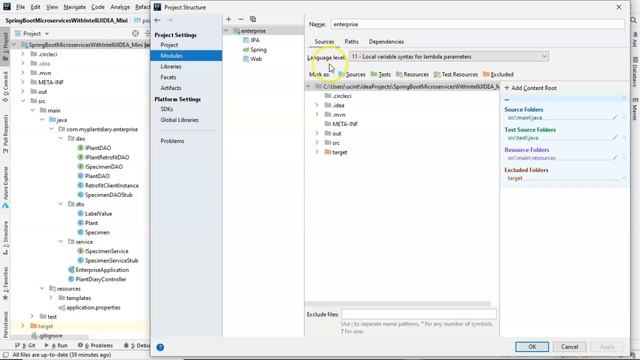Image resolution: width=640 pixels, height=360 pixels.
Task: Open the Azure Explorer side panel
Action: click(x=5, y=188)
